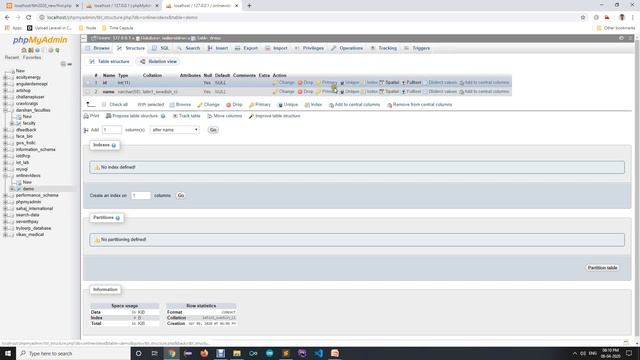
Task: Open the Browse tab
Action: tap(98, 48)
